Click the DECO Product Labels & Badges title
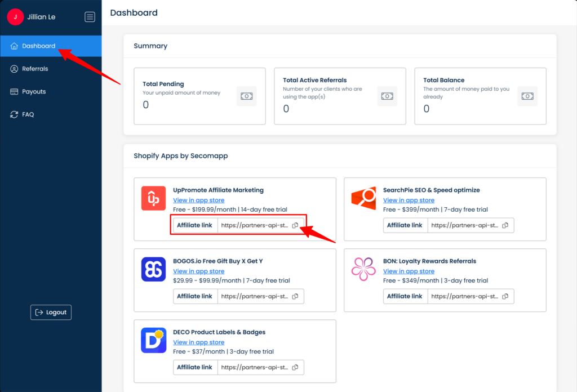The height and width of the screenshot is (392, 577). point(219,332)
